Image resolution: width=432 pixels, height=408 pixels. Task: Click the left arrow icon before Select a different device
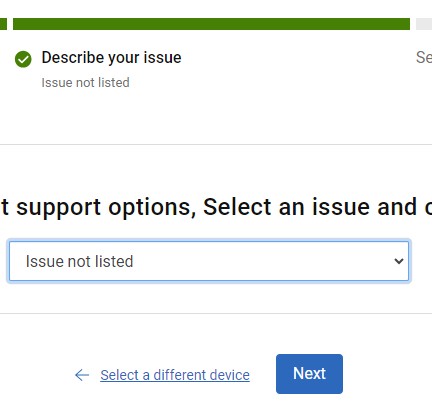click(x=82, y=375)
